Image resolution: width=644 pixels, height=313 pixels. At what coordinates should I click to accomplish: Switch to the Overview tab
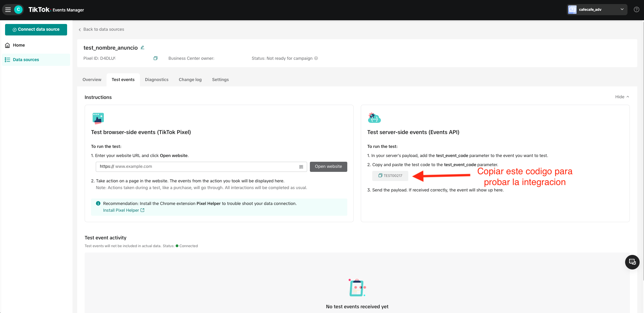[92, 80]
